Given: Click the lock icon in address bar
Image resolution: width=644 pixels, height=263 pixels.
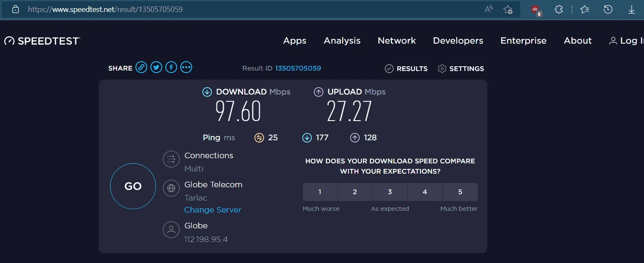Looking at the screenshot, I should (x=15, y=9).
